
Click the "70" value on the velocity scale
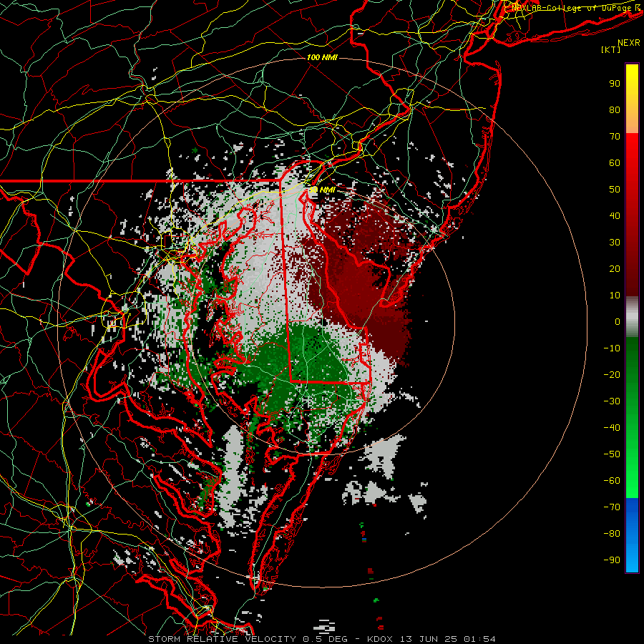click(615, 137)
